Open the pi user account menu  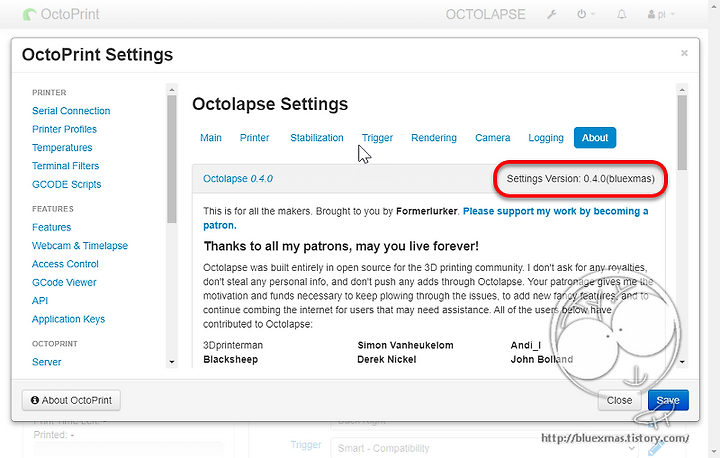tap(661, 14)
